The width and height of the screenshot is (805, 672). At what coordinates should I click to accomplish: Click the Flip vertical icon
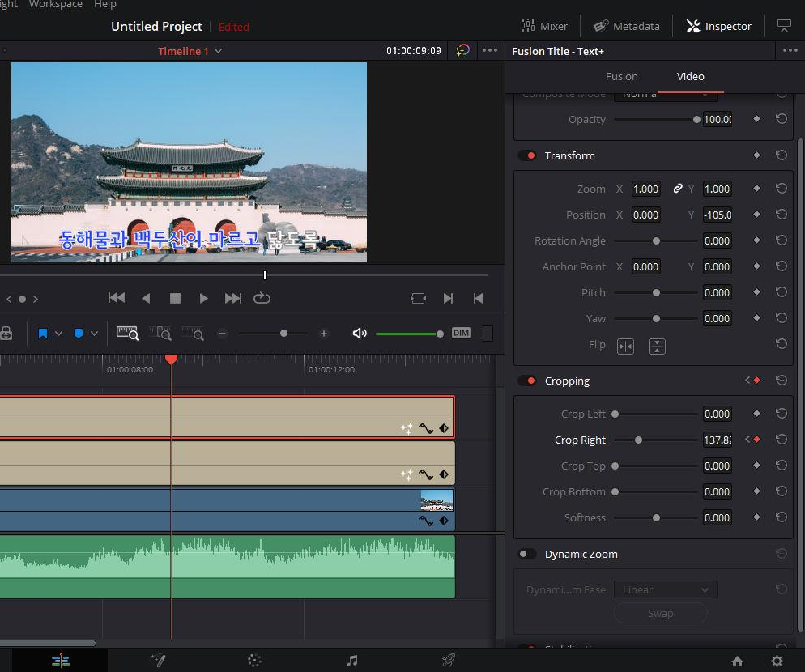click(657, 347)
